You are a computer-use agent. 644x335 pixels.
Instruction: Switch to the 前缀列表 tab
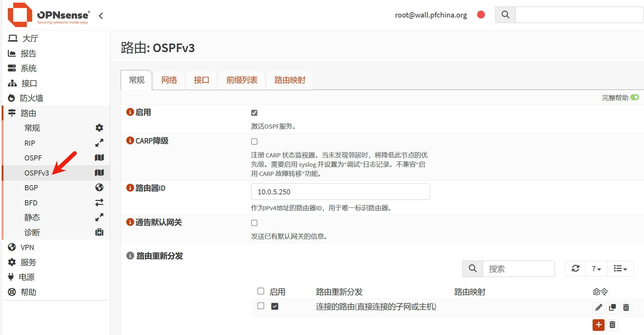click(242, 80)
